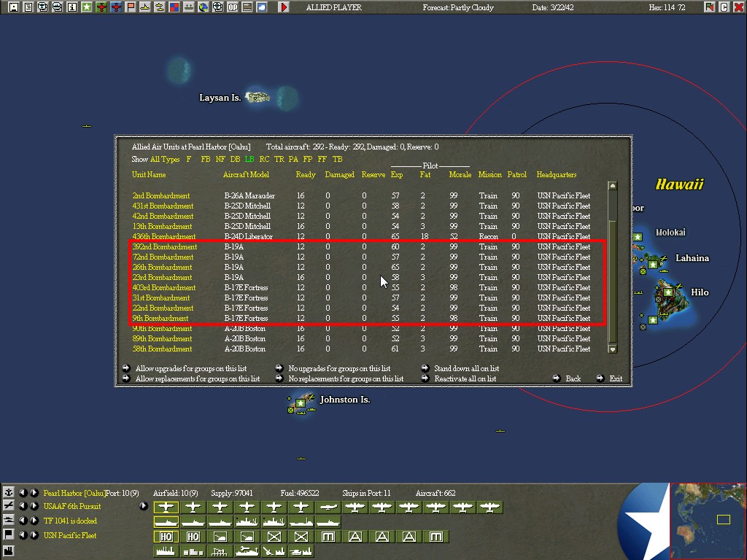
Task: Go to next HQ beside USN Pacific Fleet
Action: point(34,534)
